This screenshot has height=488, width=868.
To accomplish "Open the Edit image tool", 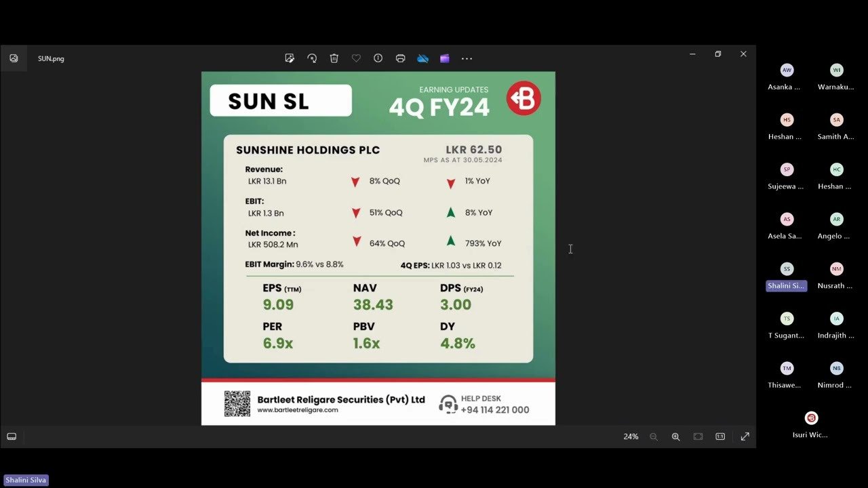I will click(x=290, y=58).
